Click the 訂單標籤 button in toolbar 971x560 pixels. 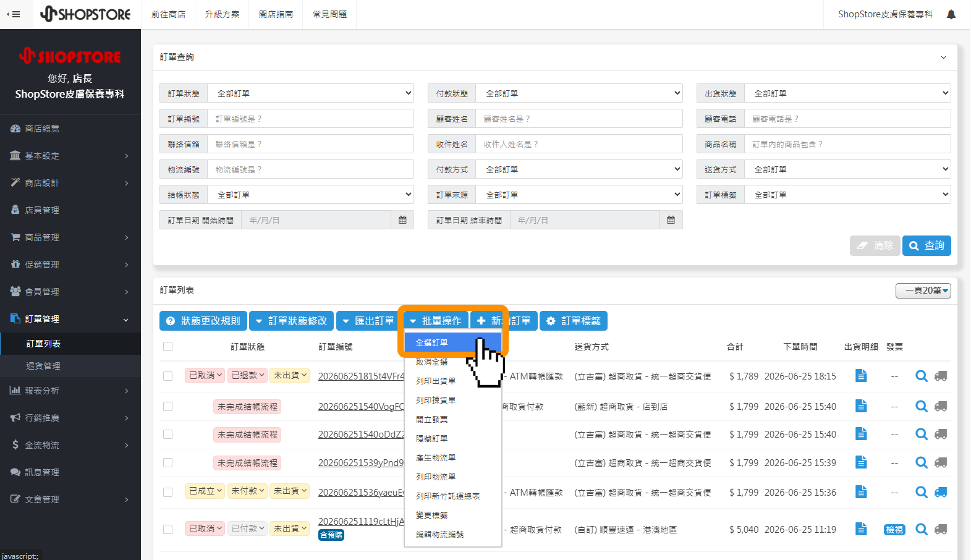(574, 321)
